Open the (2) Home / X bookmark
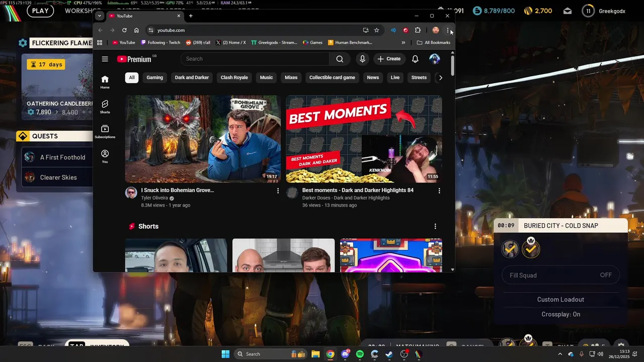This screenshot has width=644, height=362. coord(231,43)
